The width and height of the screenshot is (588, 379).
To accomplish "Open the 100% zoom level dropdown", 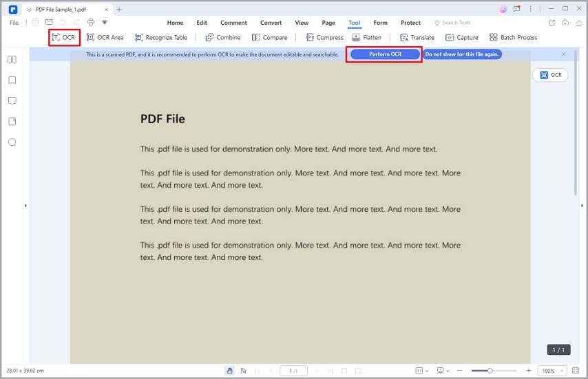I will 552,371.
